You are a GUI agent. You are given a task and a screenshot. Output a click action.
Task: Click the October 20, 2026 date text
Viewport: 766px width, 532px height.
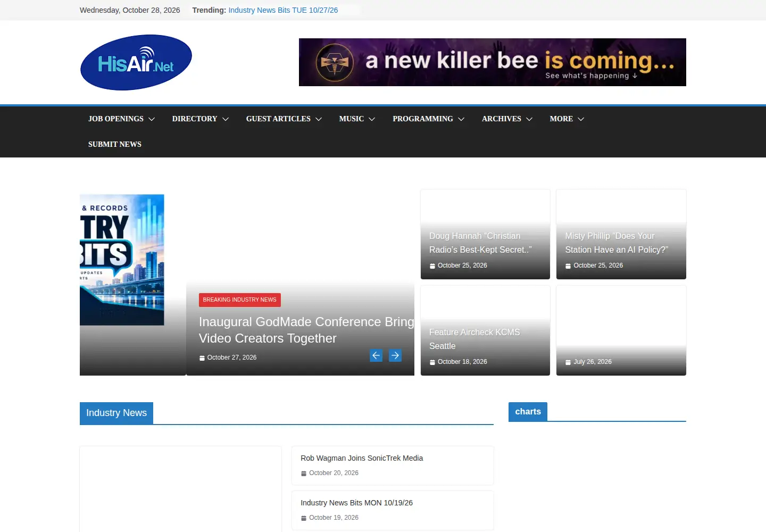pyautogui.click(x=334, y=473)
